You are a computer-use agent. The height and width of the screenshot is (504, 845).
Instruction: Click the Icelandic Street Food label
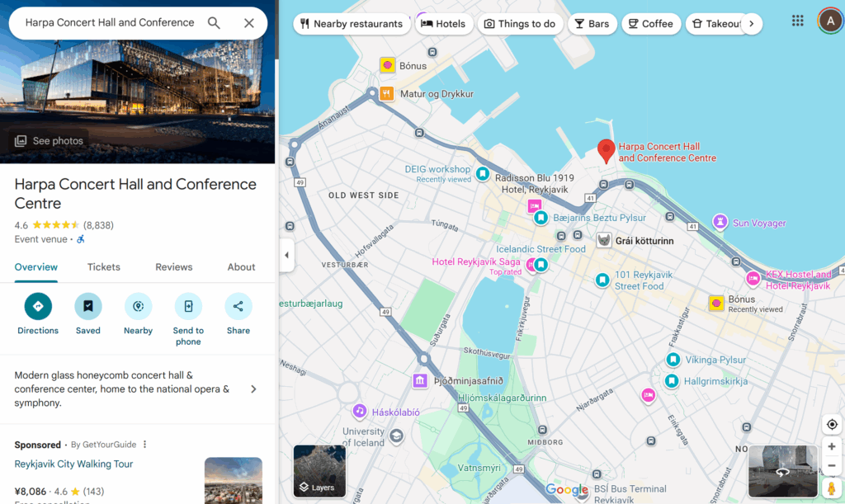(x=541, y=249)
